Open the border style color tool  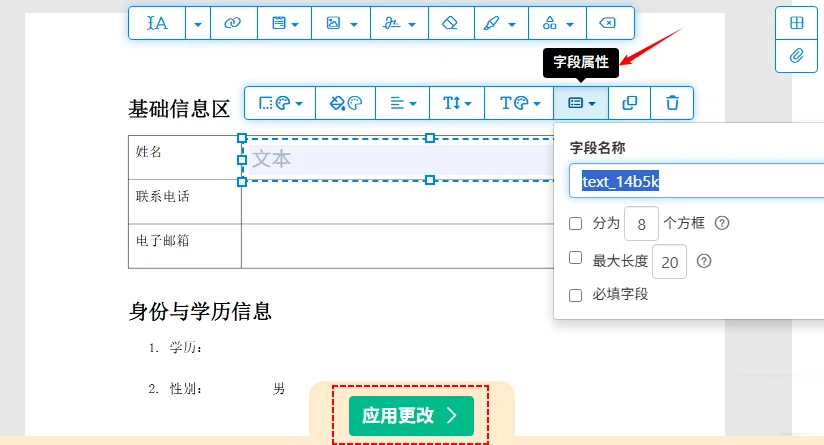[280, 103]
